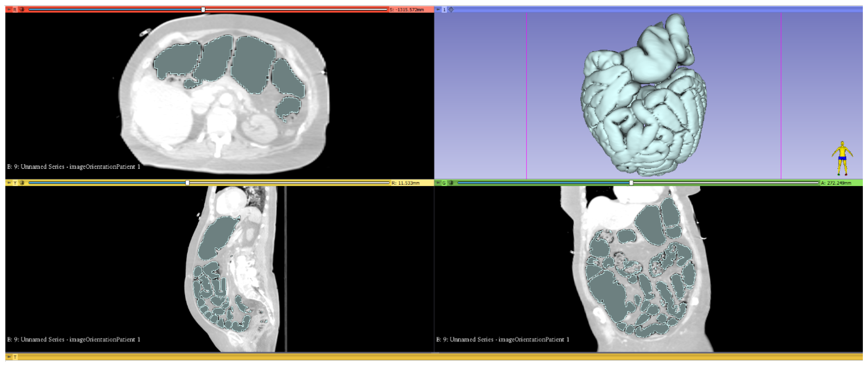The image size is (868, 367).
Task: Click the pin icon in green slice bar
Action: [438, 183]
